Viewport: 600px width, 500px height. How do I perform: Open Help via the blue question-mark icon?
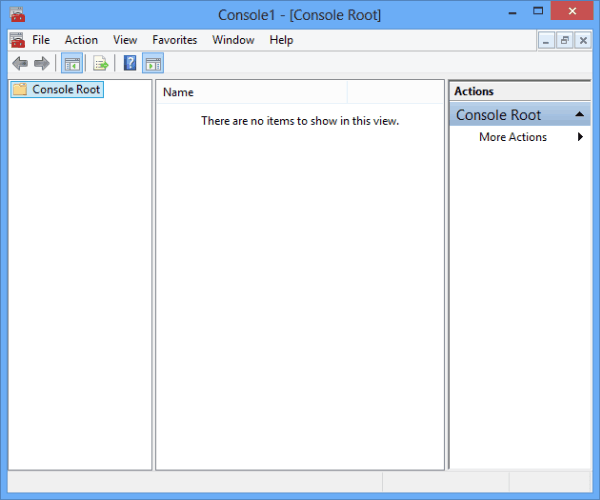(130, 64)
